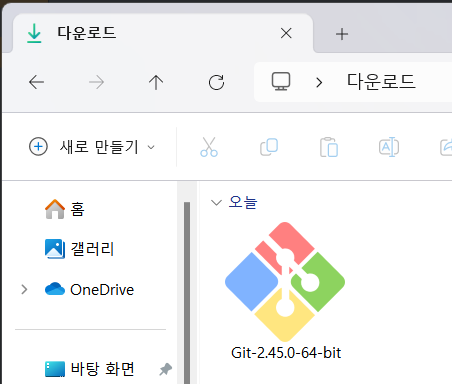Select the Git installer thumbnail
The width and height of the screenshot is (452, 384).
(x=285, y=282)
